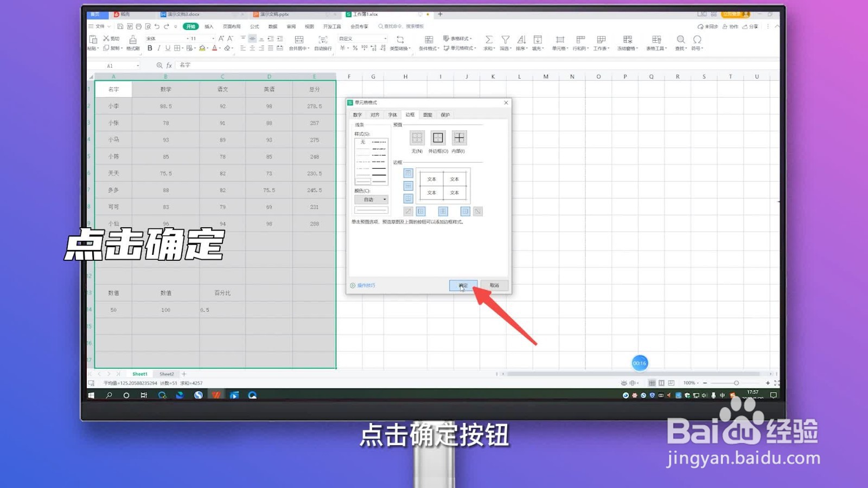Click the font color A icon
This screenshot has height=488, width=868.
214,48
